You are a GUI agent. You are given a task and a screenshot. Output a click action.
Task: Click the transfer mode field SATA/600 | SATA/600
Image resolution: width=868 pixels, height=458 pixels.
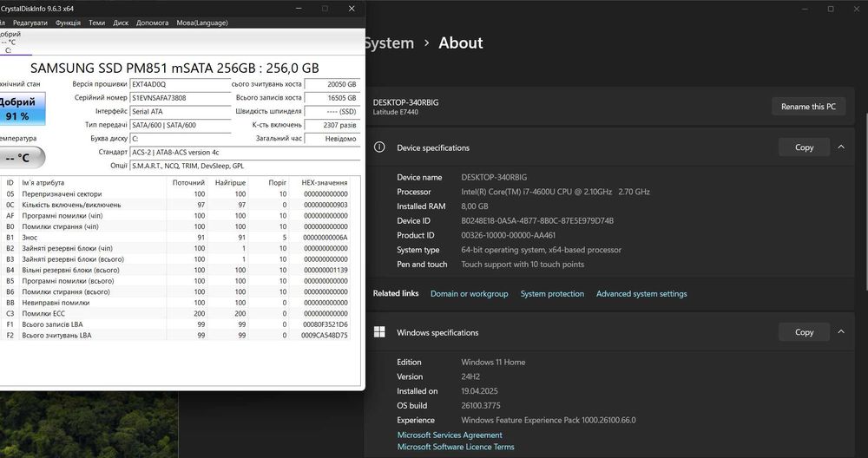click(x=181, y=125)
